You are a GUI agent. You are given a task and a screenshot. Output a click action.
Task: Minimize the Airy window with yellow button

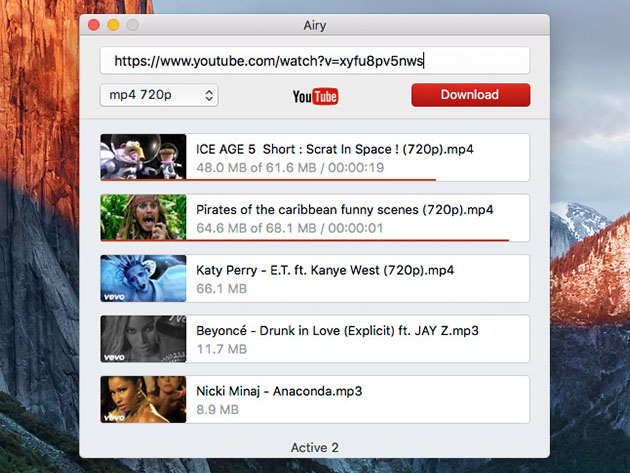click(x=113, y=24)
